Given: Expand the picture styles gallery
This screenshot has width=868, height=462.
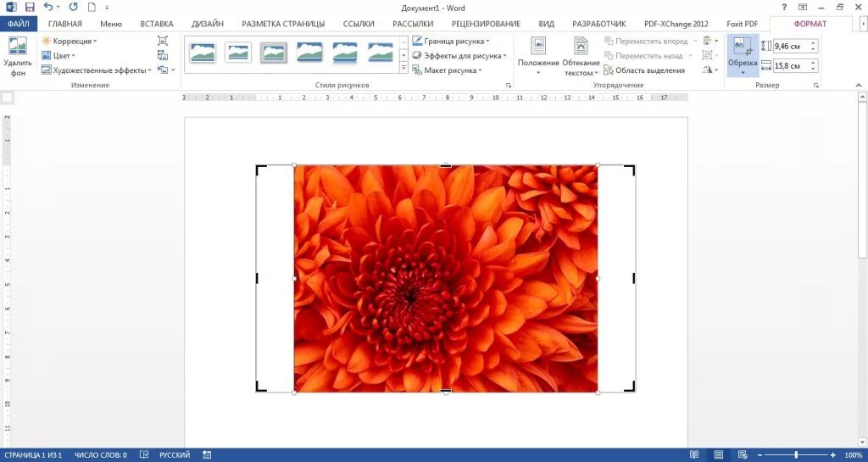Looking at the screenshot, I should (x=403, y=68).
